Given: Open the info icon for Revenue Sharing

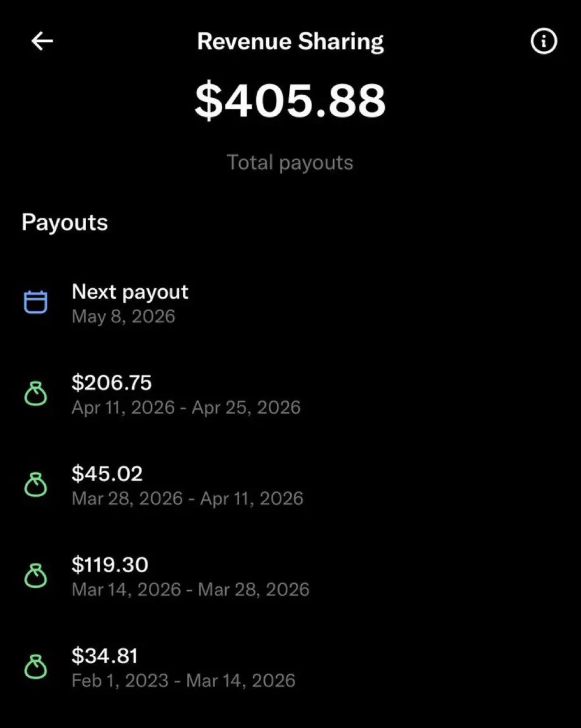Looking at the screenshot, I should [543, 41].
